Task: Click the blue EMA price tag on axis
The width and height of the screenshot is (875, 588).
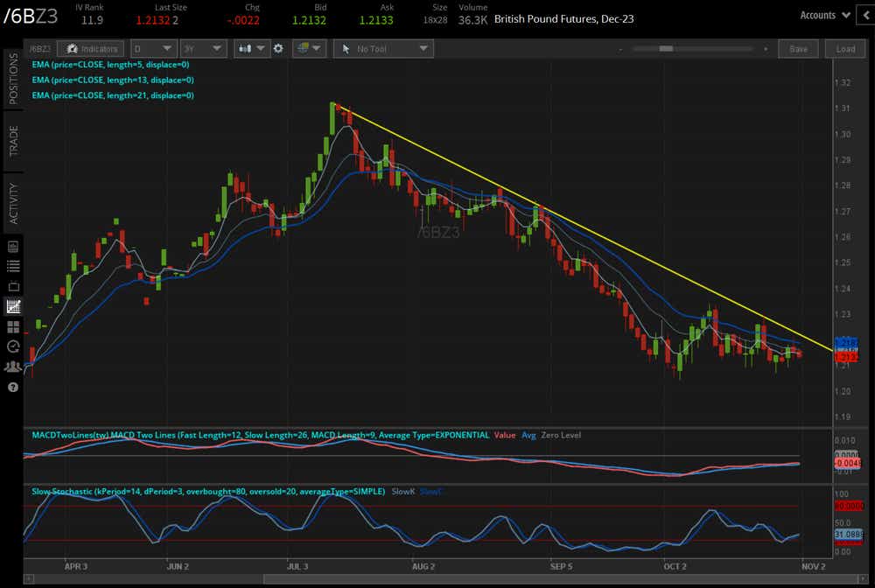Action: (x=846, y=342)
